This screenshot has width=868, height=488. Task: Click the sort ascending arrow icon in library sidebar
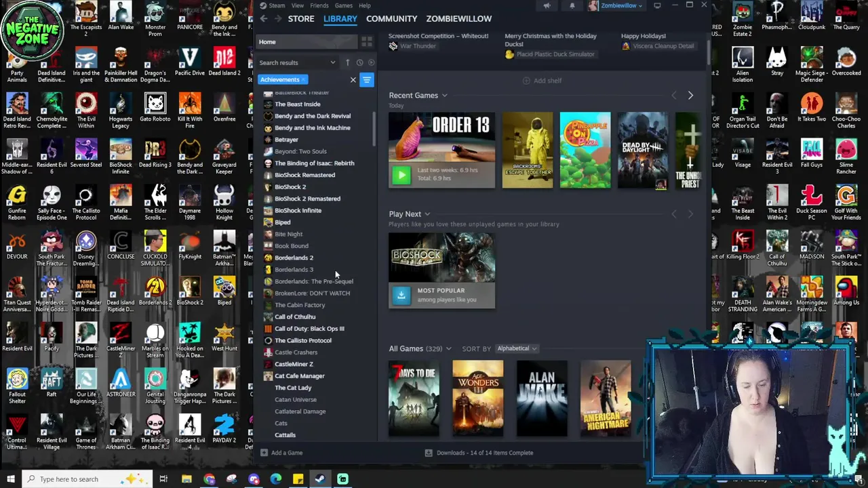347,62
